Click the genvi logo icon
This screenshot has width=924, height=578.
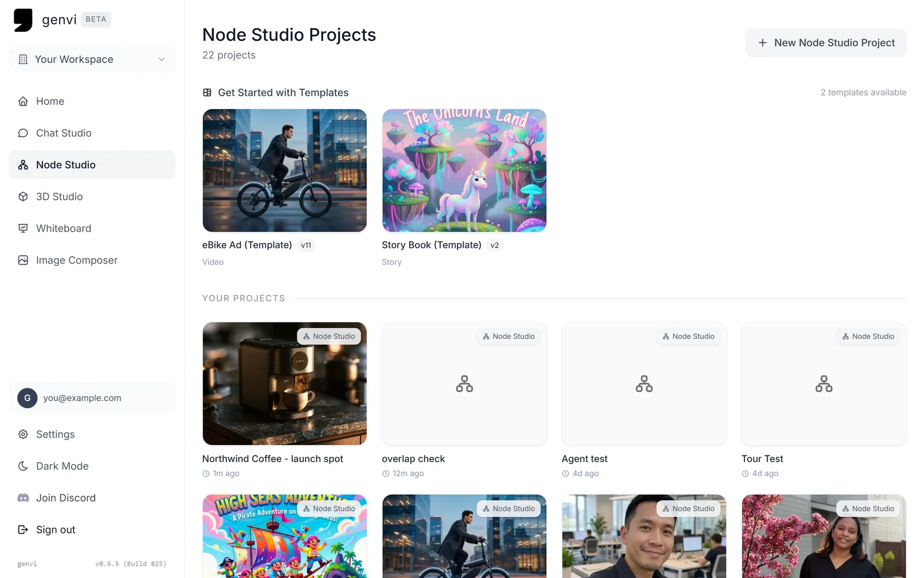click(23, 20)
